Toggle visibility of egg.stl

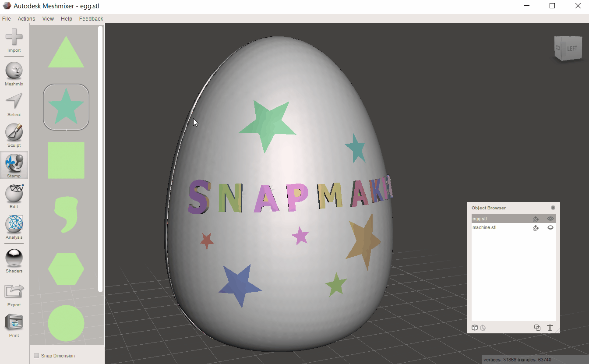pos(550,219)
